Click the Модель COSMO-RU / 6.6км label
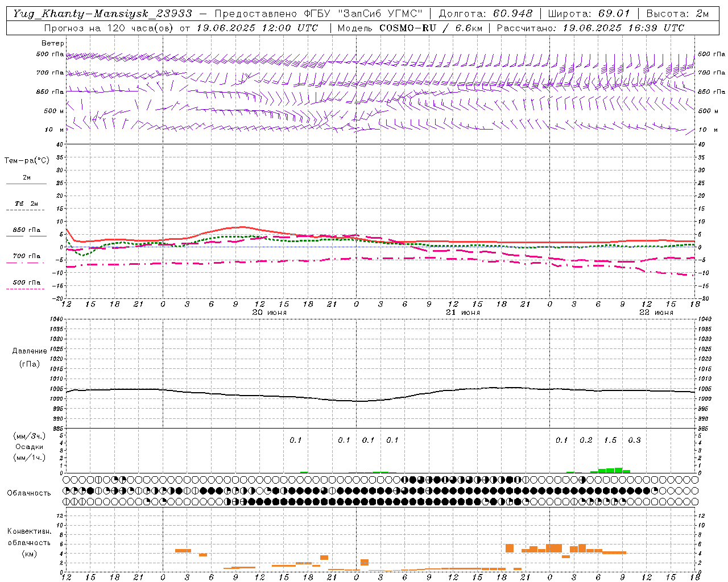 click(410, 28)
